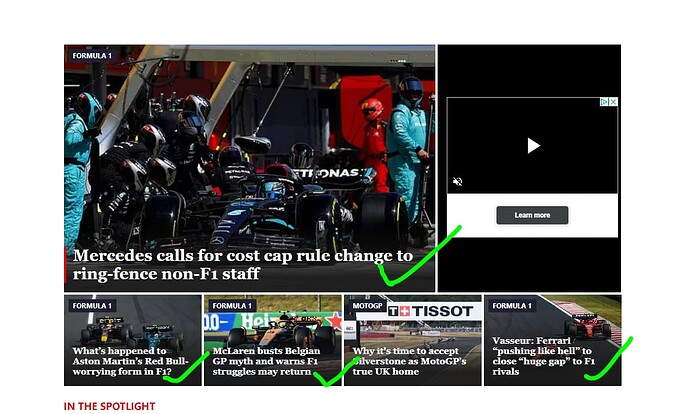The image size is (689, 414).
Task: Open the Aston Martin Red Bull-worrying form article
Action: pos(130,361)
